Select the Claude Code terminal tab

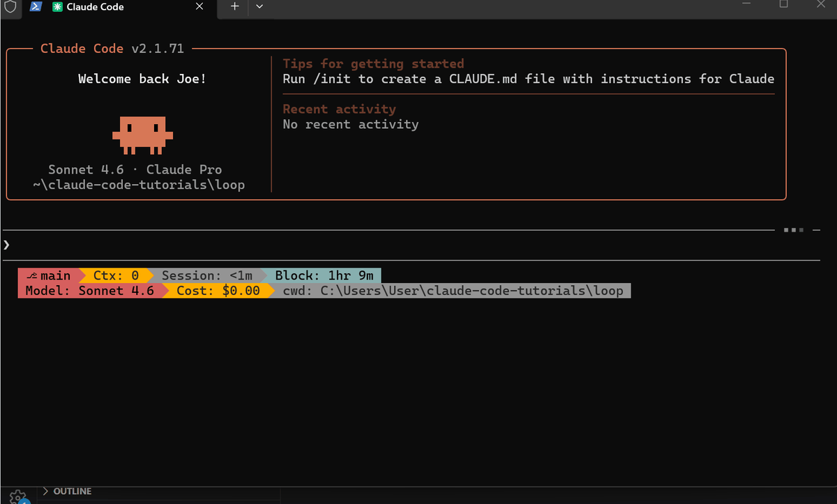pyautogui.click(x=119, y=7)
